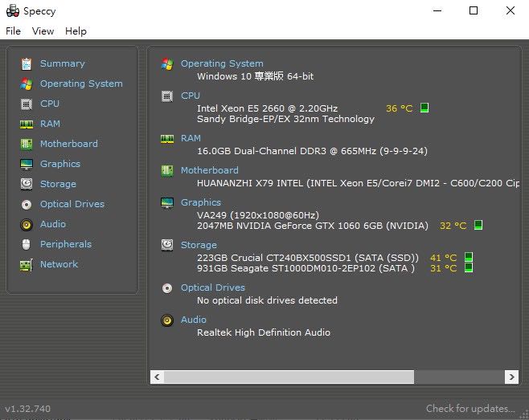This screenshot has height=420, width=529.
Task: Click the Motherboard icon in sidebar
Action: [x=27, y=144]
